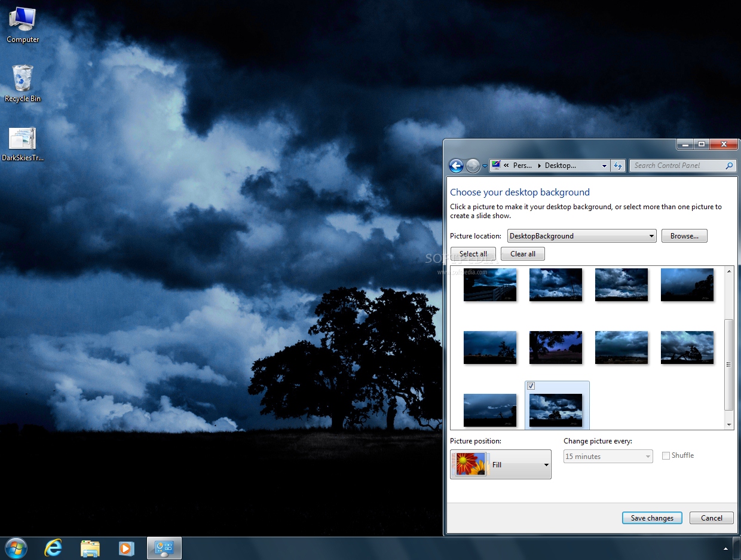This screenshot has height=560, width=741.
Task: Open the Windows Start orb
Action: pyautogui.click(x=16, y=547)
